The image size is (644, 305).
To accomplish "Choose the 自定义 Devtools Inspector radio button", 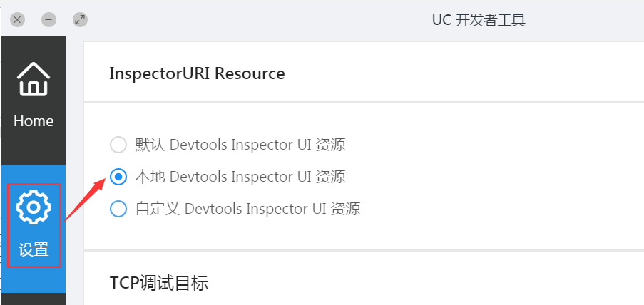I will point(118,209).
